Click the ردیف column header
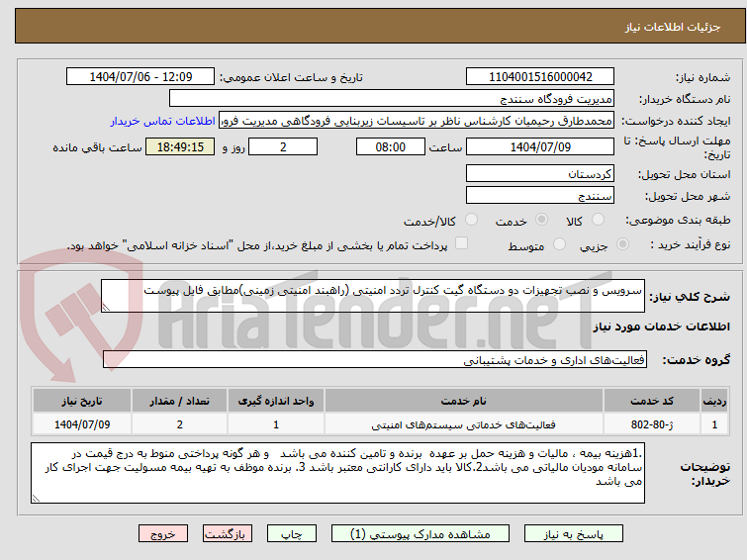 tap(714, 401)
